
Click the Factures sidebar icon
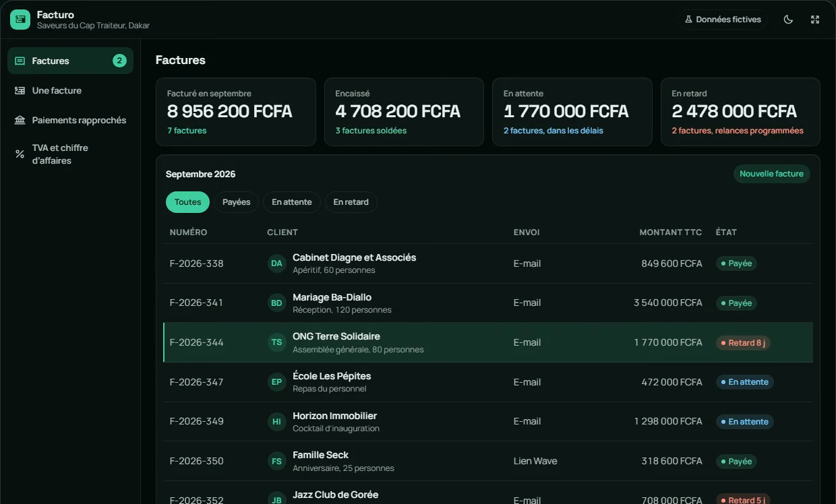[20, 61]
